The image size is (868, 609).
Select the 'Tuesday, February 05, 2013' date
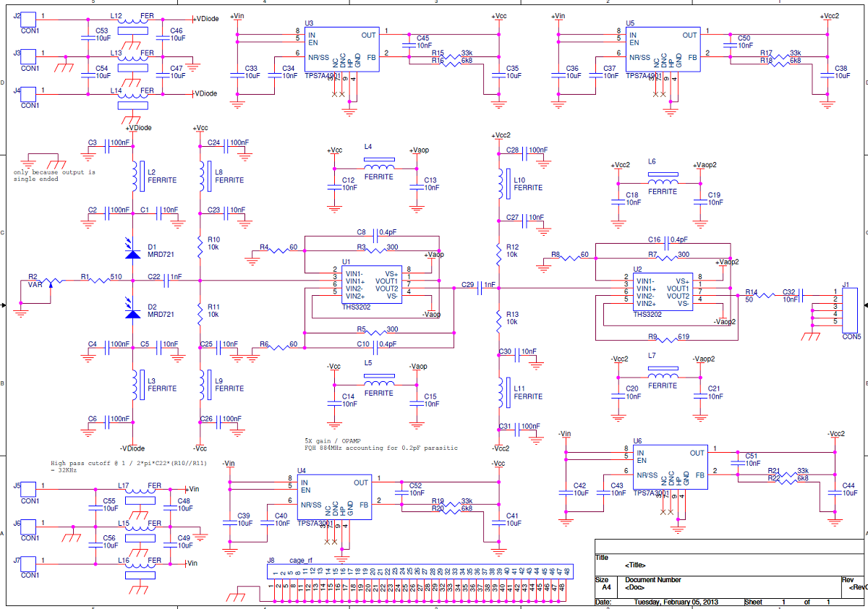[x=678, y=602]
